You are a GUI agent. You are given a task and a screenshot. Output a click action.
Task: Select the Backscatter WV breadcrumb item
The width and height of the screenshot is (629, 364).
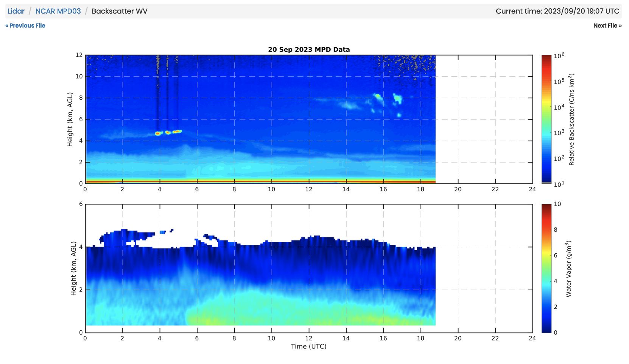click(120, 11)
